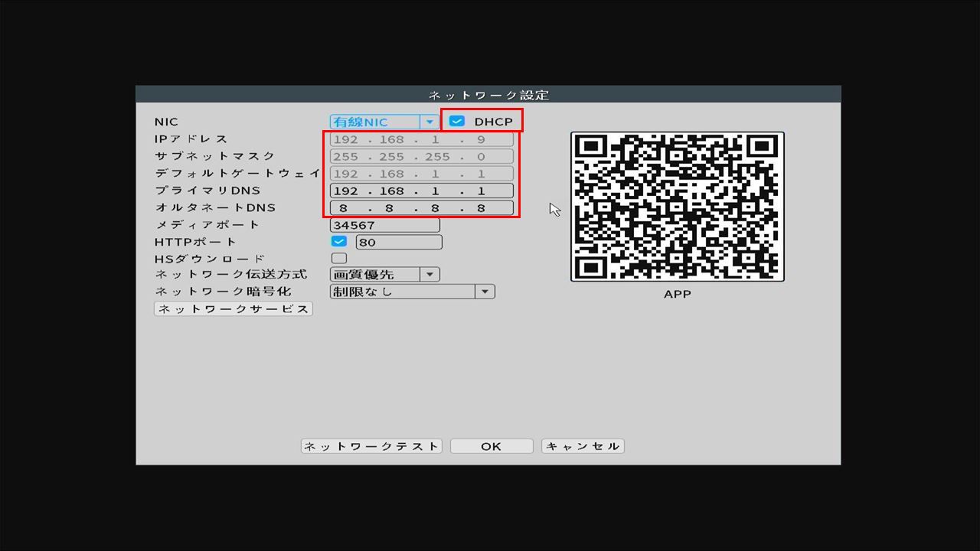Click the キャンセル button
The image size is (980, 551).
pyautogui.click(x=583, y=446)
